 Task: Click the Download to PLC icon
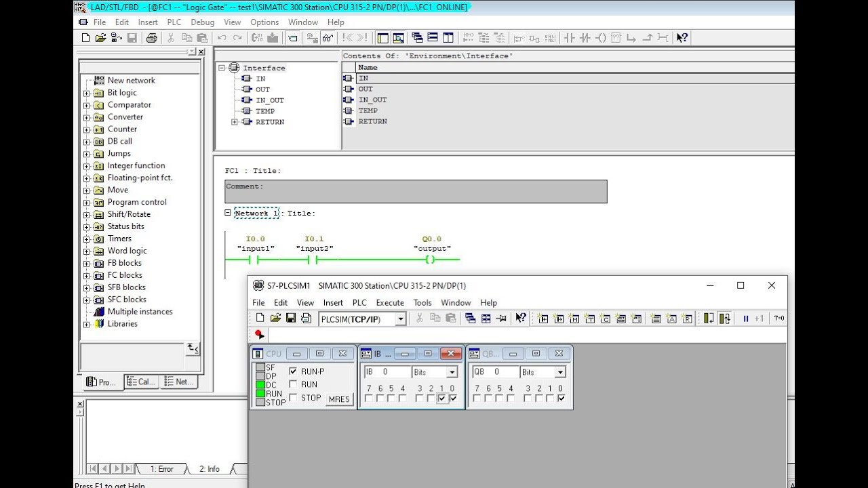click(x=273, y=38)
